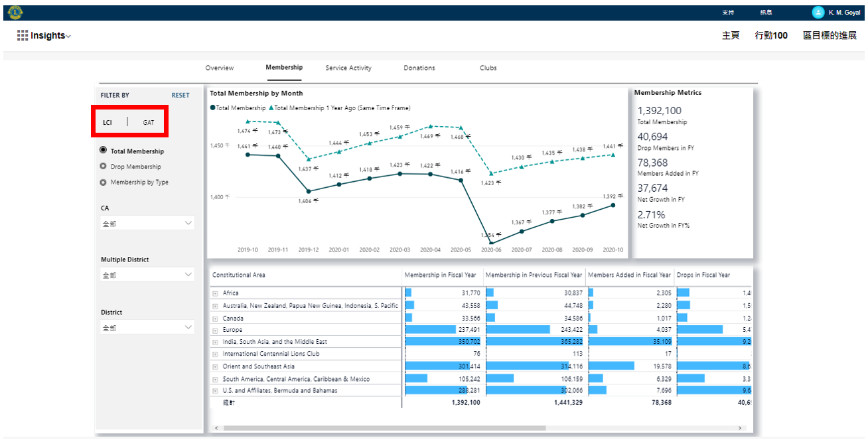
Task: Open the CA filter dropdown
Action: click(x=147, y=224)
